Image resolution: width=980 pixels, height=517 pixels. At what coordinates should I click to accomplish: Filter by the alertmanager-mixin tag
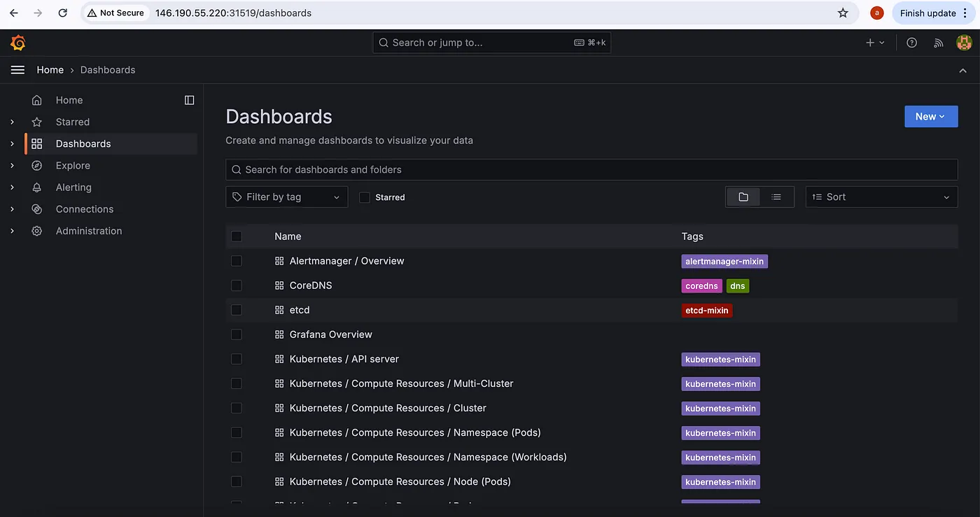pos(724,261)
